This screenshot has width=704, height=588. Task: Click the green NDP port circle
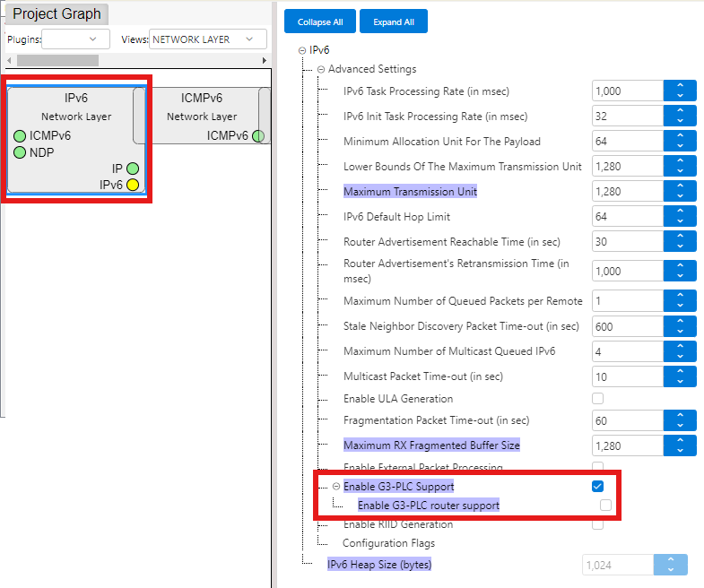(20, 152)
